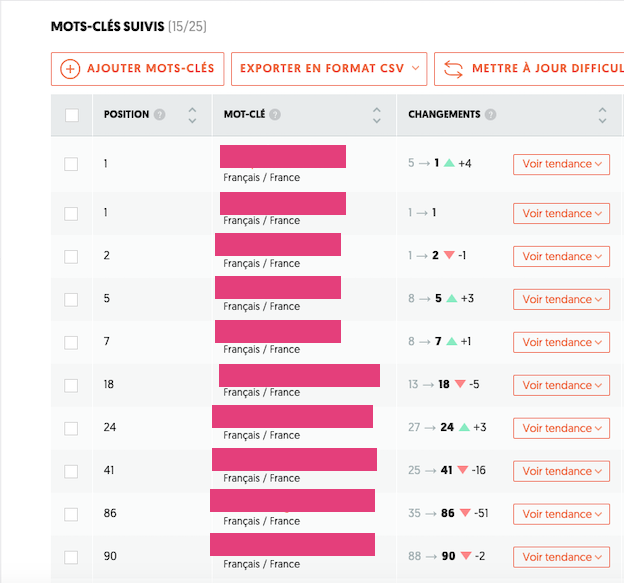Viewport: 624px width, 583px height.
Task: Toggle select-all checkbox in table header
Action: pos(71,115)
